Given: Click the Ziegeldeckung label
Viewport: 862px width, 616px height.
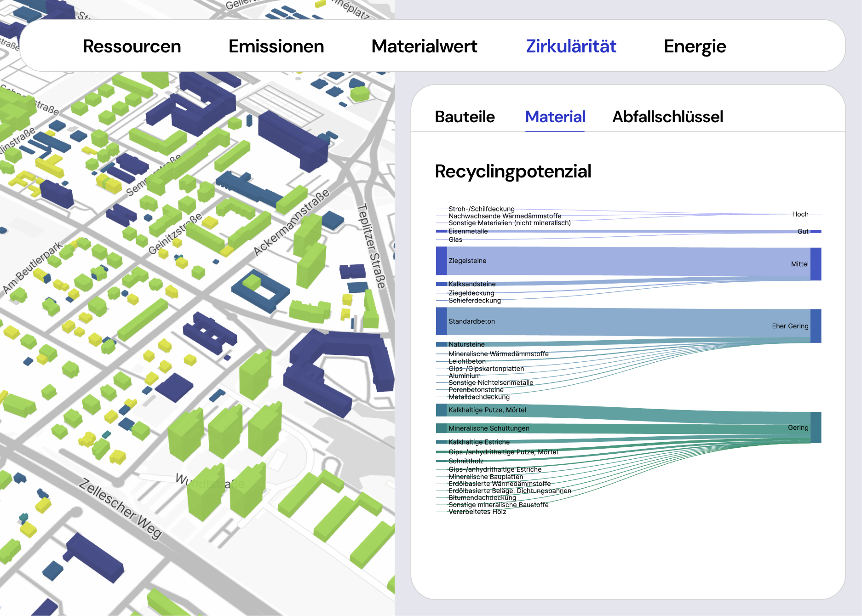Looking at the screenshot, I should click(x=471, y=293).
